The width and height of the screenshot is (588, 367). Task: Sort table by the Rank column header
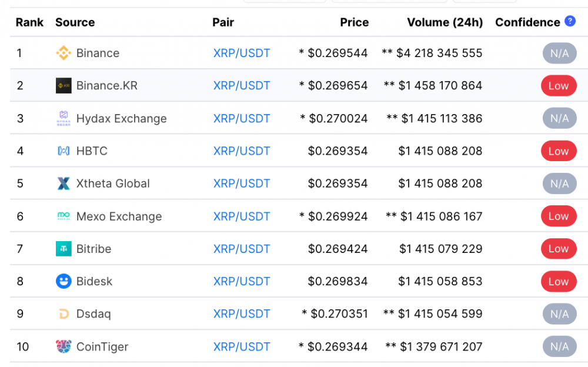(x=29, y=22)
